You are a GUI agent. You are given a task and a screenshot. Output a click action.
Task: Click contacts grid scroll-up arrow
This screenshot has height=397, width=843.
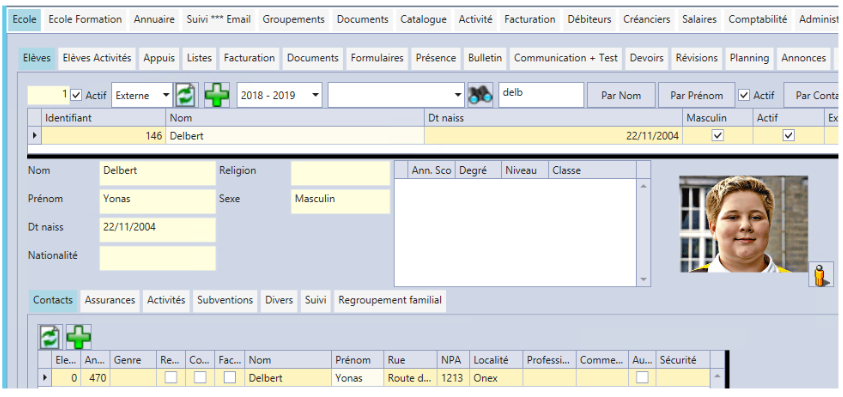(717, 377)
